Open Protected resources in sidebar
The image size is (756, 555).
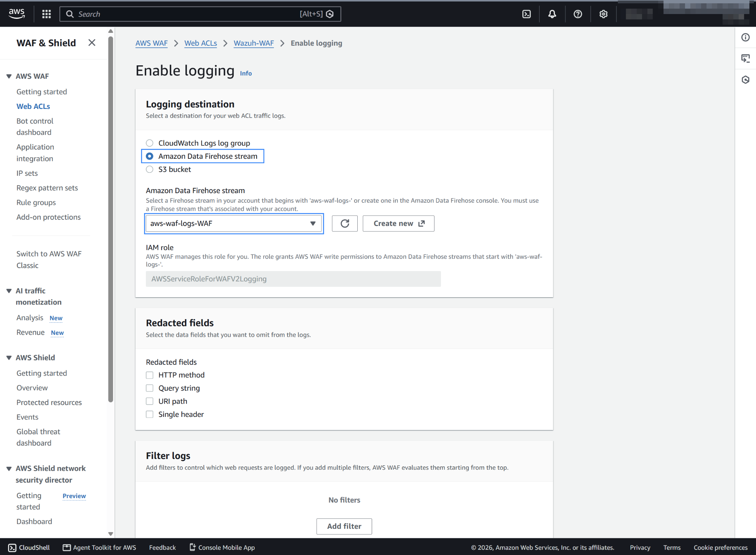tap(49, 402)
